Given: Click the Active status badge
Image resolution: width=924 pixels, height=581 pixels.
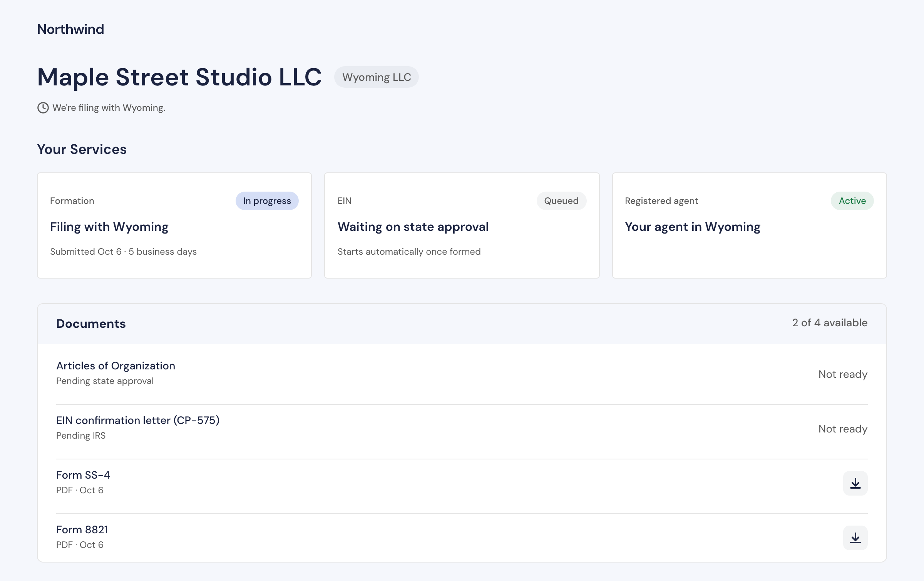Looking at the screenshot, I should click(x=852, y=201).
